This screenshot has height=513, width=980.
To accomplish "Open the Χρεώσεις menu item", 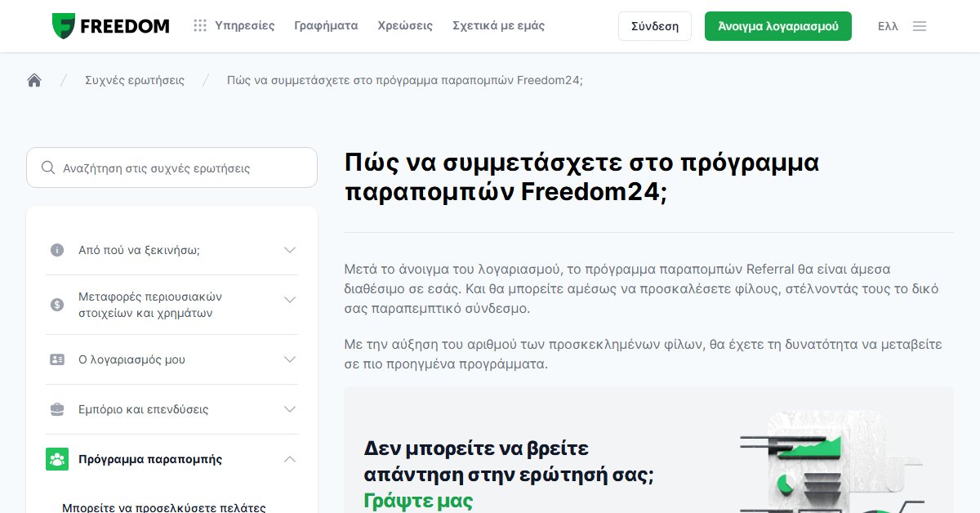I will tap(405, 25).
